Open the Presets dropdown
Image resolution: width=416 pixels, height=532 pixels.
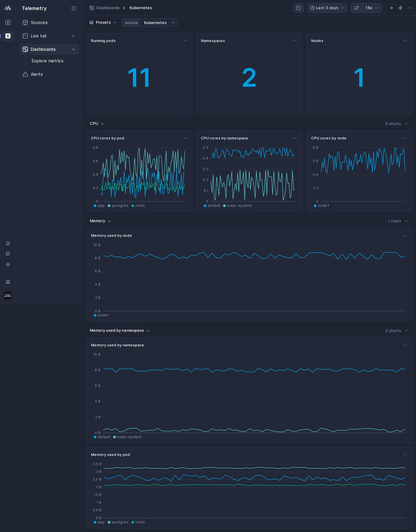click(103, 22)
